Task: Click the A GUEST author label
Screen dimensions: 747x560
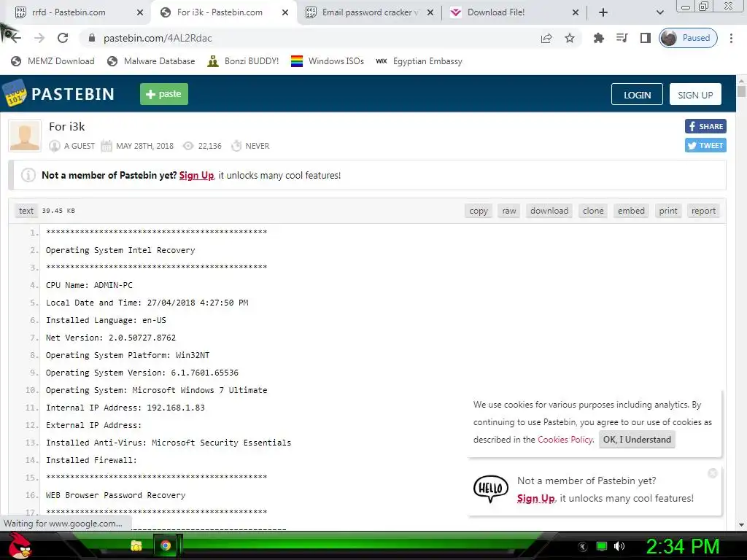Action: [x=79, y=146]
